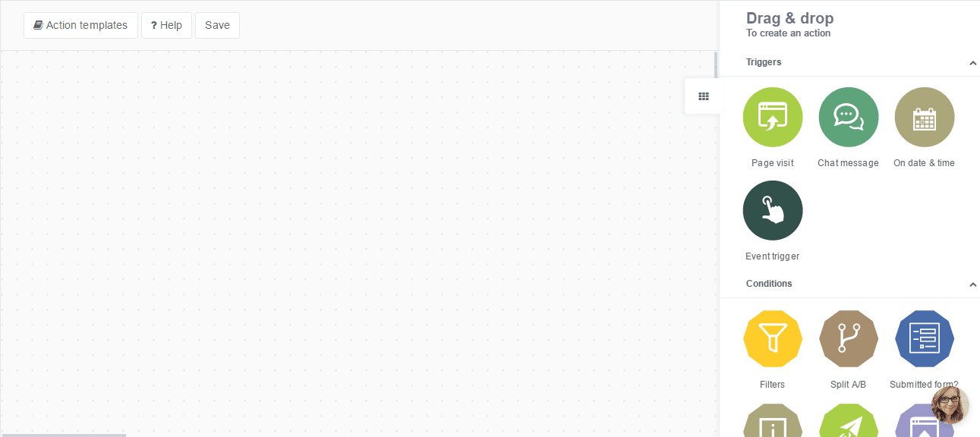This screenshot has height=437, width=980.
Task: Click the Help button
Action: (x=166, y=25)
